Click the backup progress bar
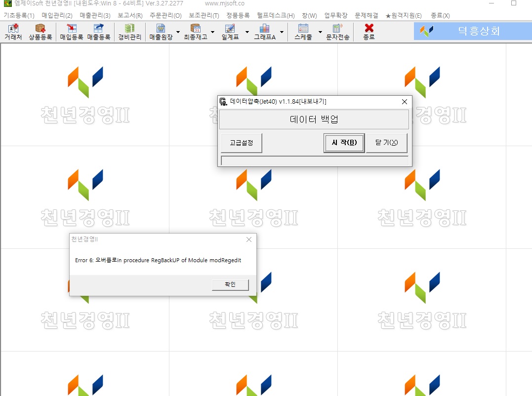The image size is (532, 396). click(x=315, y=160)
